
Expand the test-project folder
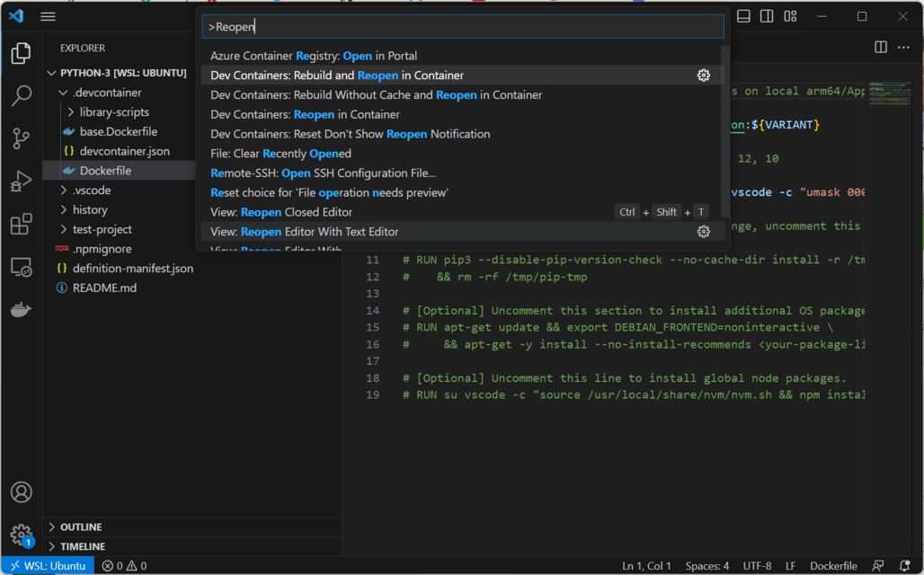tap(102, 229)
